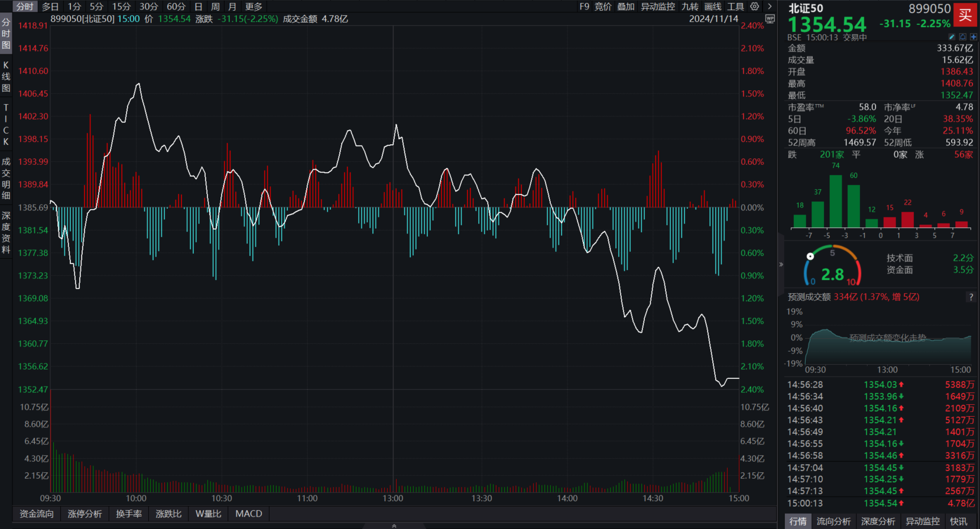Expand bottom panel with up chevron

coord(394,525)
